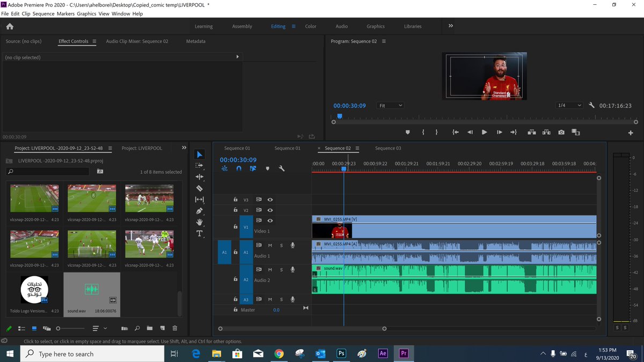Open Program Sequence 02 panel menu
The height and width of the screenshot is (362, 644).
tap(383, 41)
